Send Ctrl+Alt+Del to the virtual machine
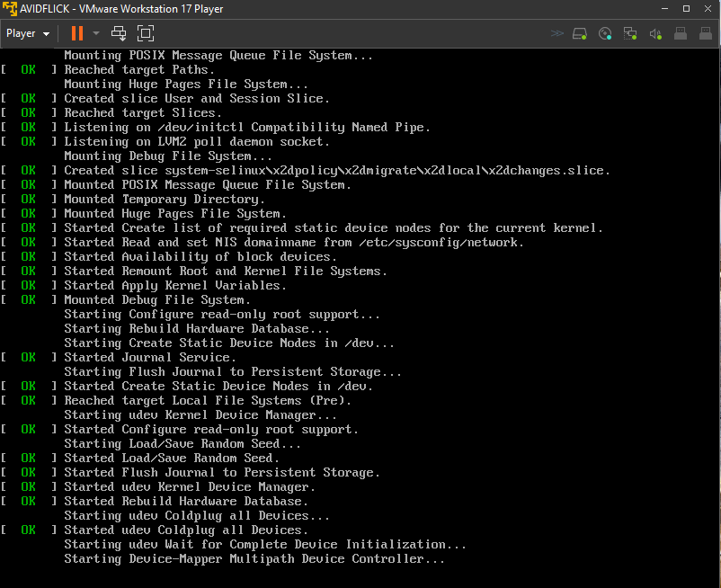The height and width of the screenshot is (588, 721). tap(119, 33)
